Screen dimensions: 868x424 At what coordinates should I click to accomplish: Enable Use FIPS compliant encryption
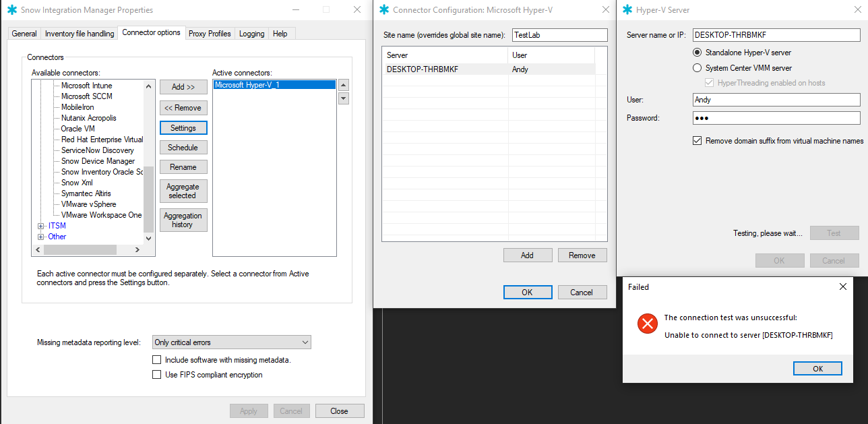click(157, 375)
